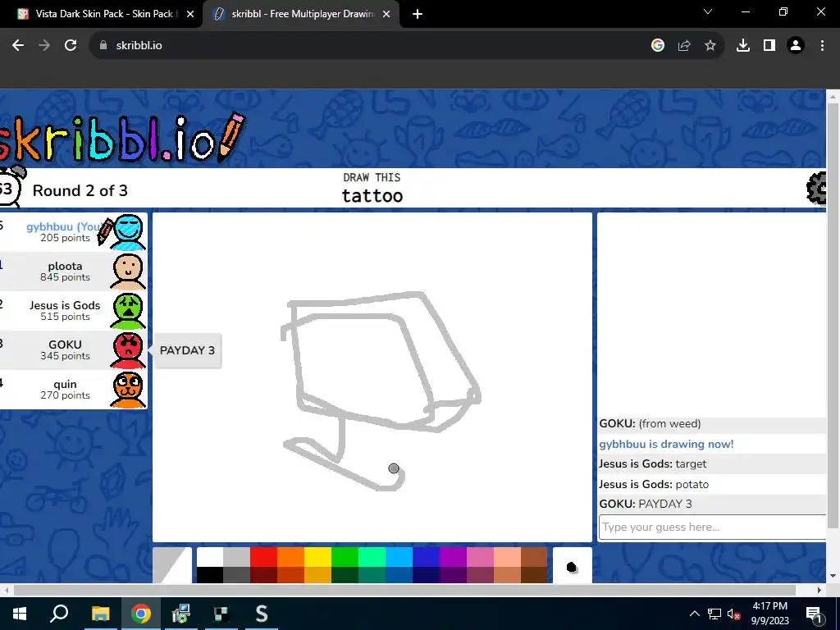Click the guess input field
The image size is (840, 630).
[x=712, y=527]
